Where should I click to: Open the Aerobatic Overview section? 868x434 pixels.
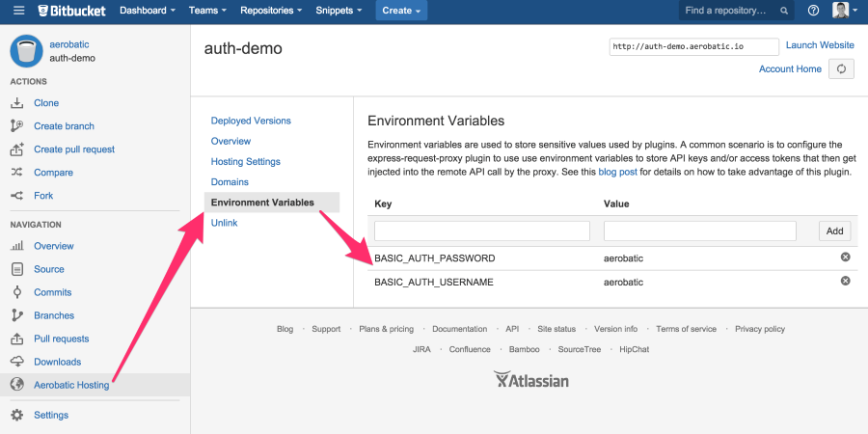(x=231, y=141)
